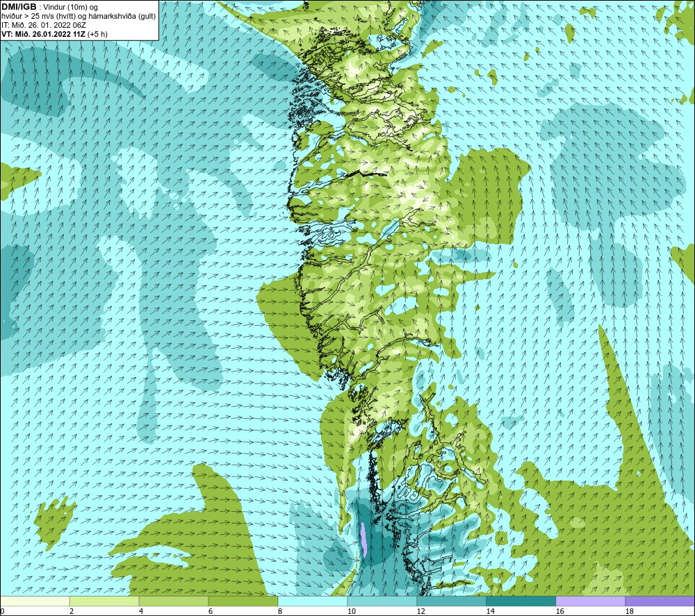Image resolution: width=695 pixels, height=616 pixels.
Task: Click the pale yellow 0–2 legend swatch
Action: click(35, 601)
